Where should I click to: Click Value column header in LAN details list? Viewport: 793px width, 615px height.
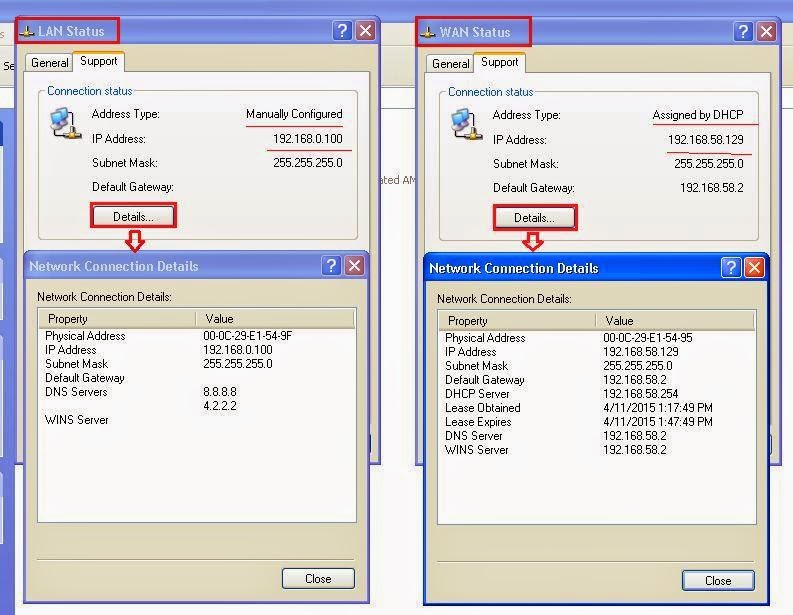[x=275, y=319]
